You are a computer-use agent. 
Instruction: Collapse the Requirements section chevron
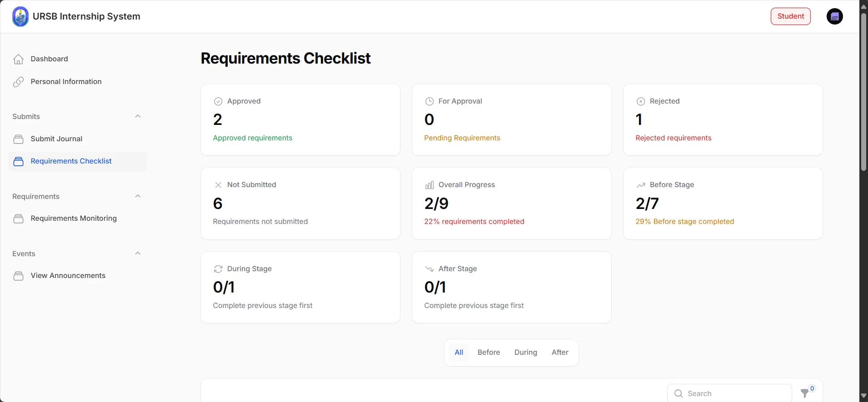[138, 196]
